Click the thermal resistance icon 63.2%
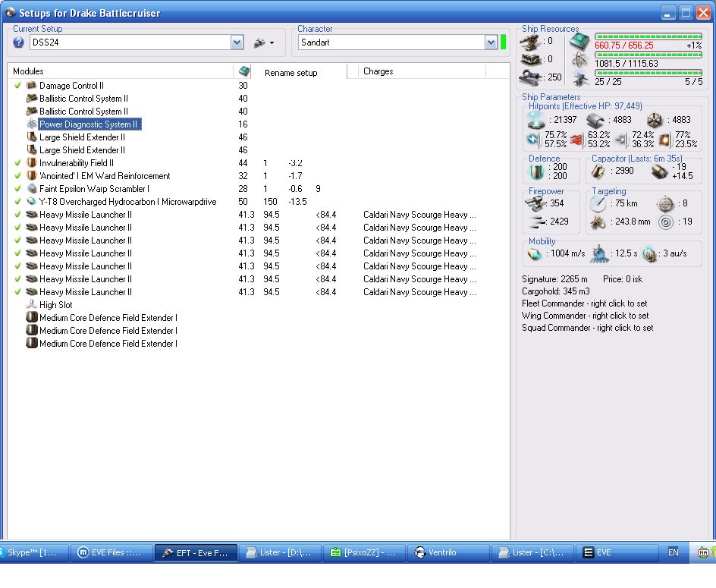716x588 pixels. tap(576, 139)
